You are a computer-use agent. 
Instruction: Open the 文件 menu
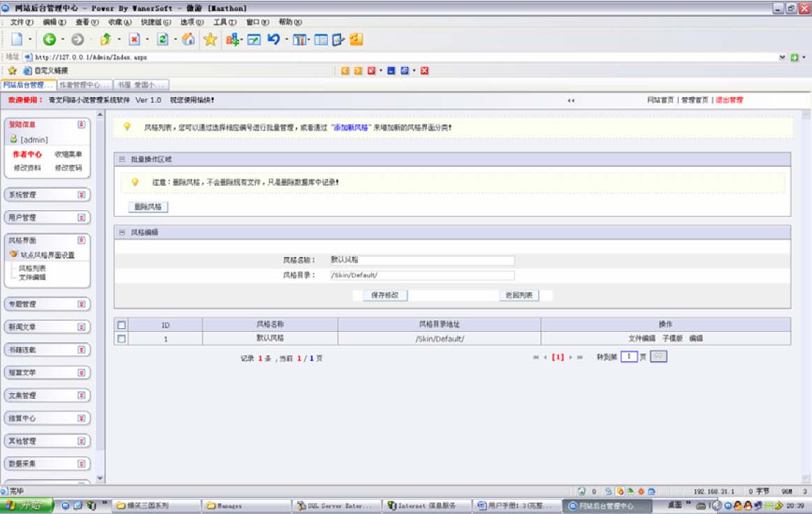coord(21,22)
